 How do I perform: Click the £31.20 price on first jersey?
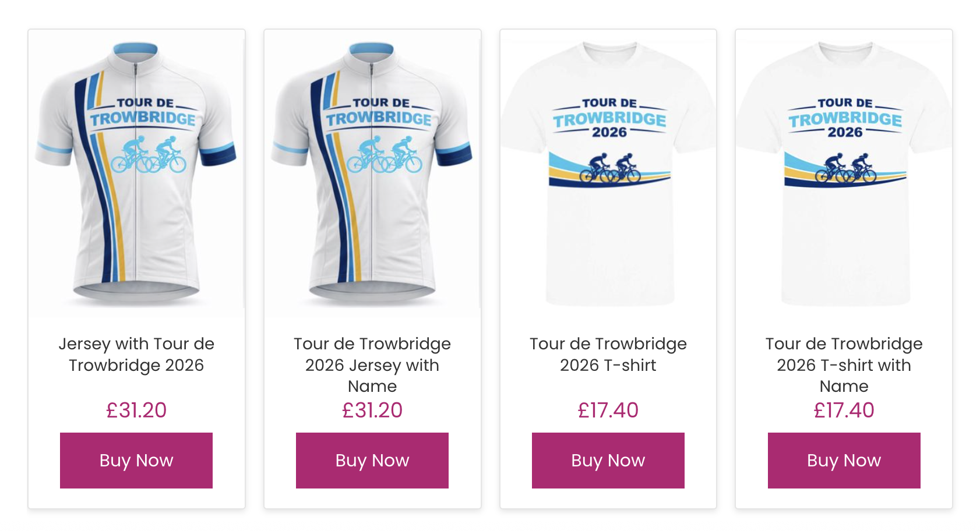coord(136,410)
